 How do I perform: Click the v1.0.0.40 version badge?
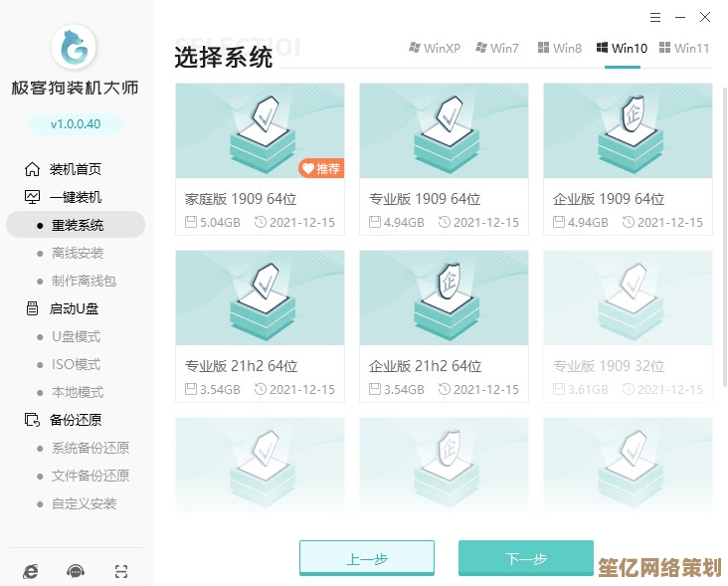[76, 124]
